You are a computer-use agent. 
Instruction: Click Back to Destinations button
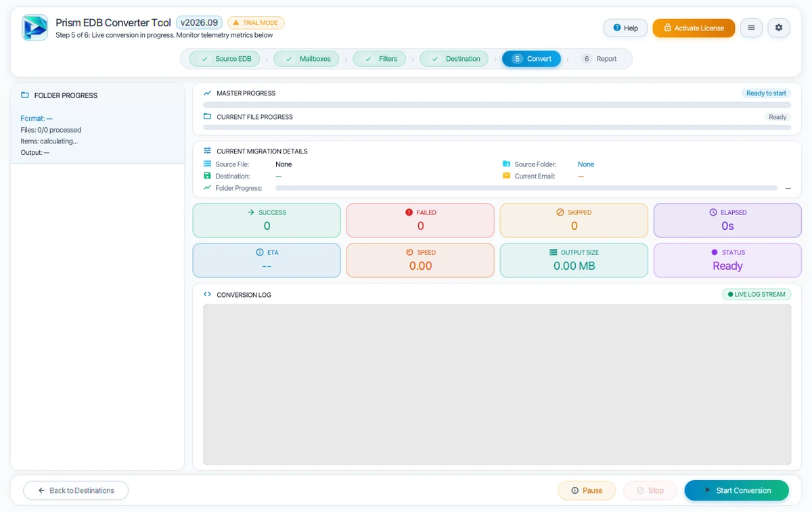(x=76, y=490)
